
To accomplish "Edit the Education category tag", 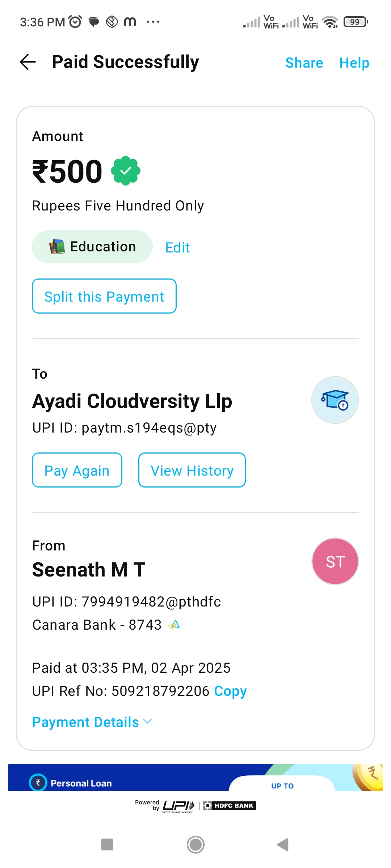I will pyautogui.click(x=177, y=248).
